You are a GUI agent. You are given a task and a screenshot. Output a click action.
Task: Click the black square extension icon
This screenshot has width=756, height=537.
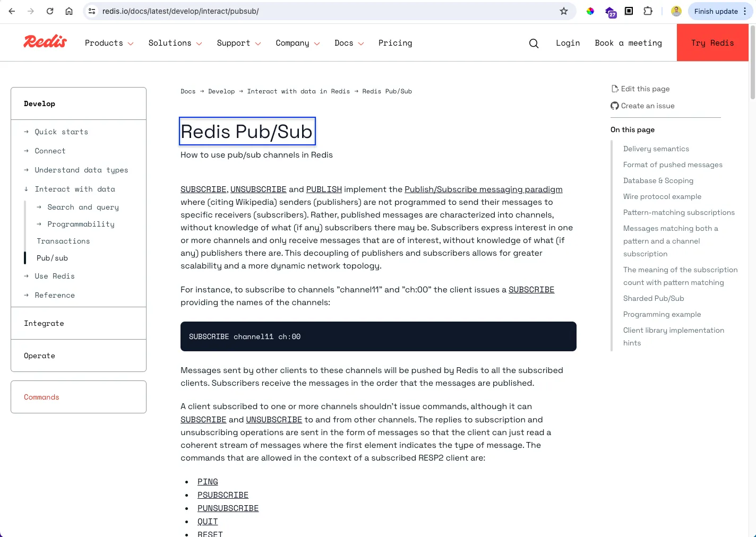pos(629,11)
